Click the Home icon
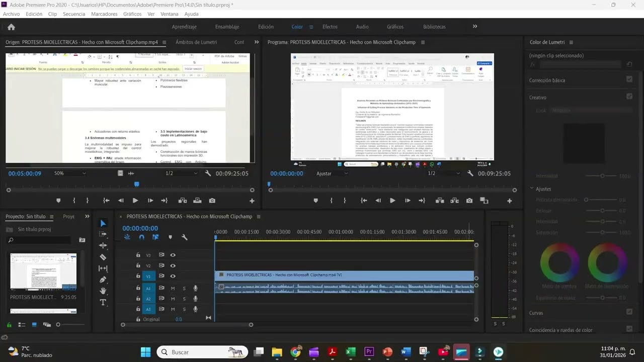The height and width of the screenshot is (362, 644). 11,27
